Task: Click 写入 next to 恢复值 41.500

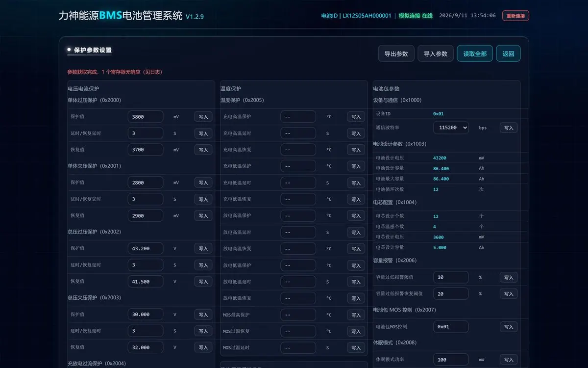Action: click(x=203, y=281)
